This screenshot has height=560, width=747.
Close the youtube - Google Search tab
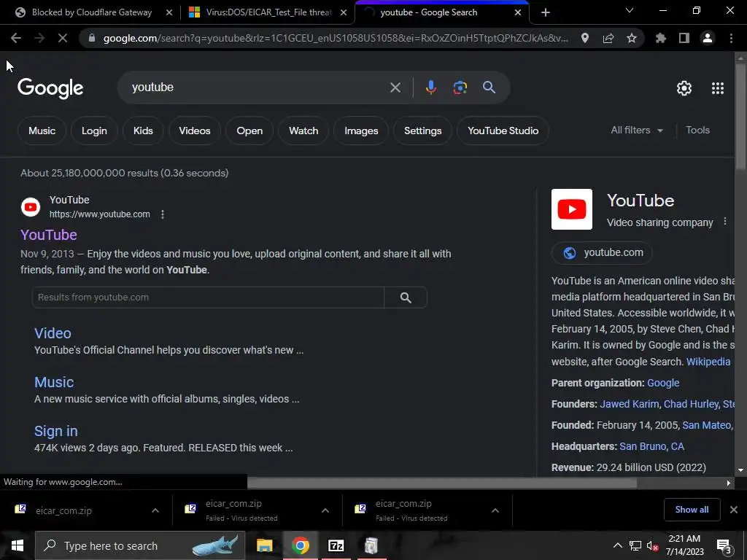click(518, 13)
